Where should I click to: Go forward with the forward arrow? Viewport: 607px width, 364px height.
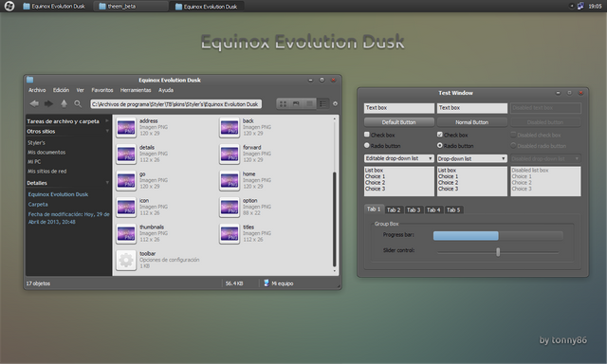click(x=48, y=103)
